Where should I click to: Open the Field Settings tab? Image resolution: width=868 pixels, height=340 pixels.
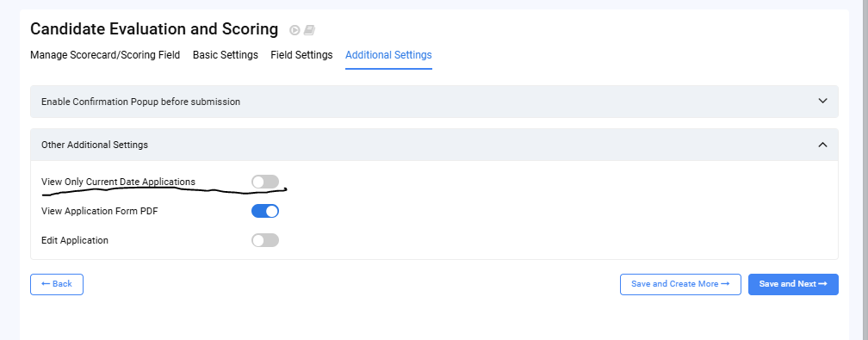pyautogui.click(x=301, y=55)
